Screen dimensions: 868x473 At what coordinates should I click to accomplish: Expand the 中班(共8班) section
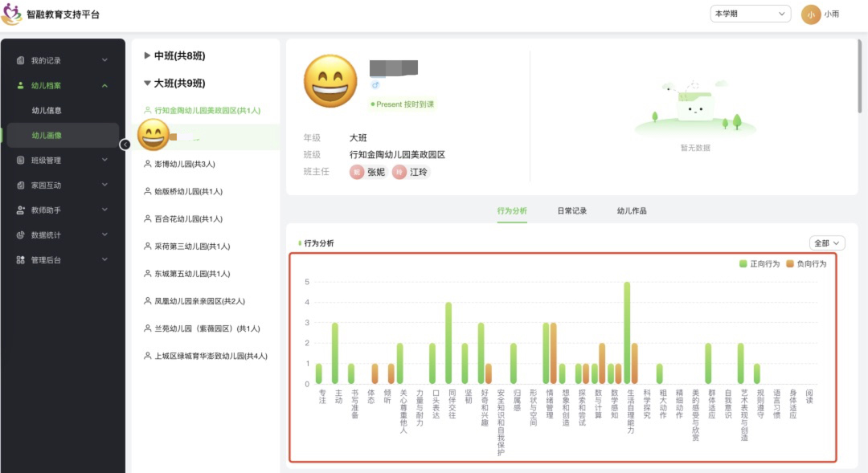(x=174, y=55)
